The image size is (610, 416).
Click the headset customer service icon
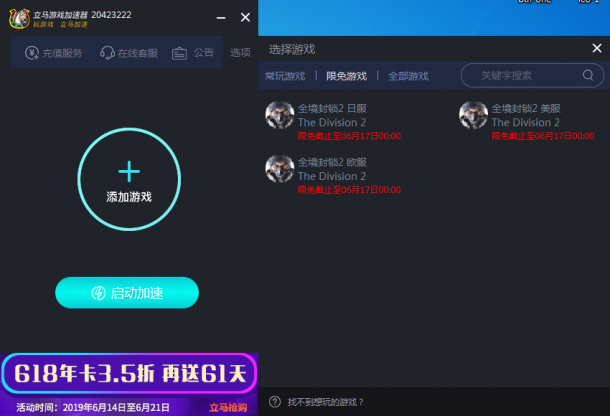(x=107, y=53)
